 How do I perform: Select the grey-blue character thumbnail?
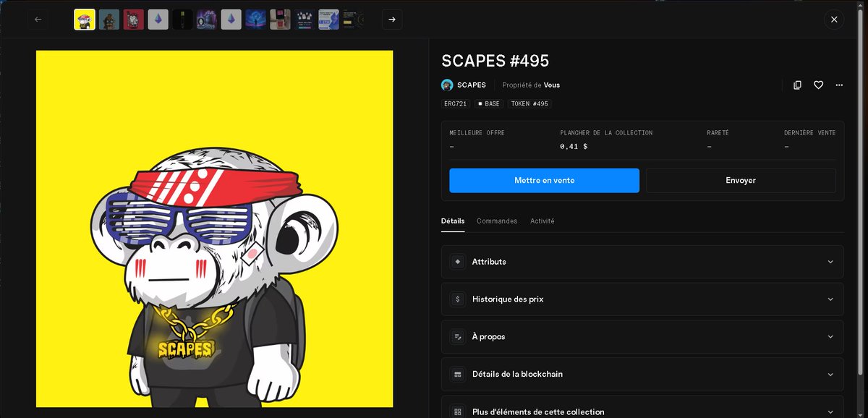[x=109, y=20]
